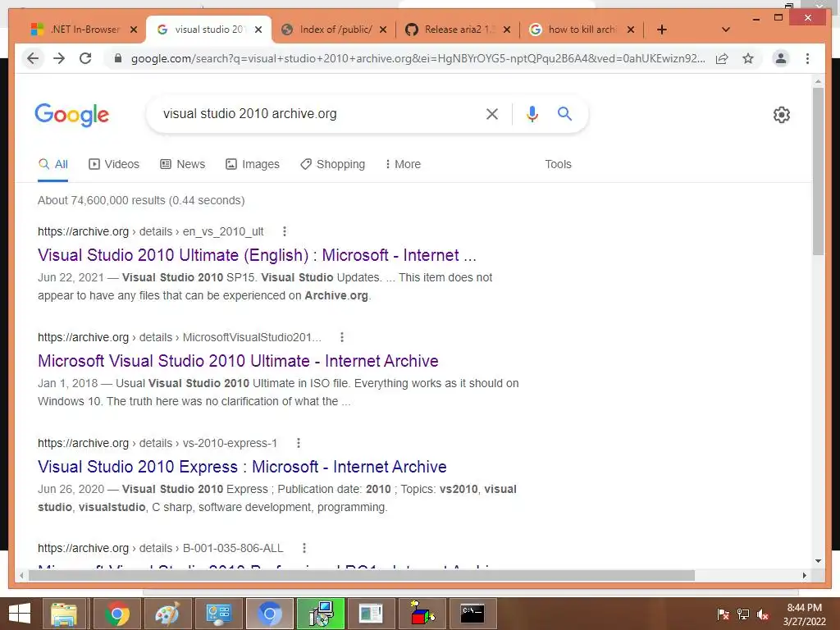
Task: Switch to Shopping results
Action: tap(333, 164)
